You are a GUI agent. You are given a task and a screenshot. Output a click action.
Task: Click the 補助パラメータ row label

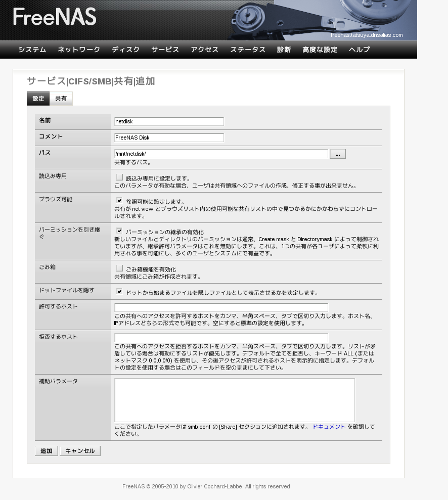pos(58,381)
